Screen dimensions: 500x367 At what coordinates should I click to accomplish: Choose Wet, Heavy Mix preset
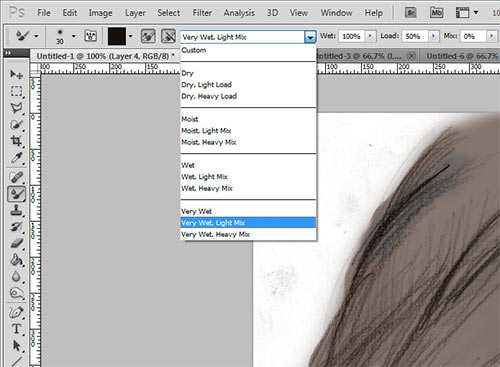(x=248, y=188)
